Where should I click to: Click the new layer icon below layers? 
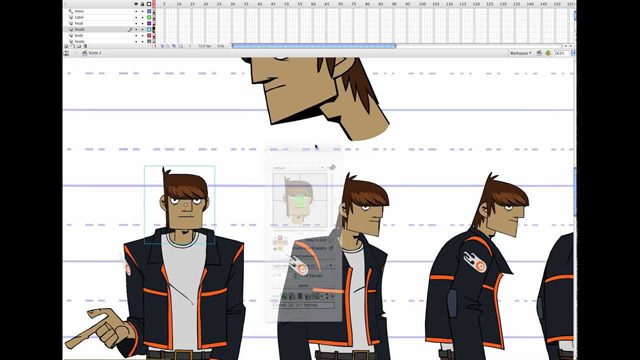click(66, 46)
